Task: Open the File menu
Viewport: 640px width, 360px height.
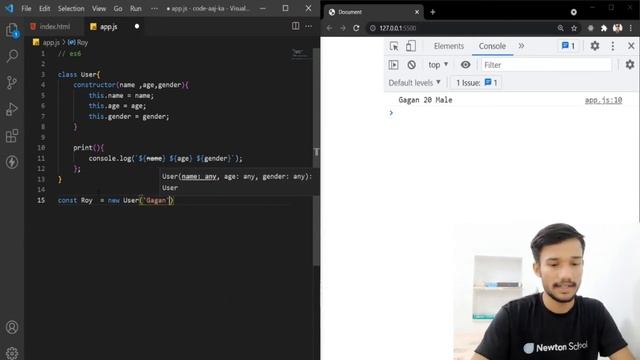Action: point(26,9)
